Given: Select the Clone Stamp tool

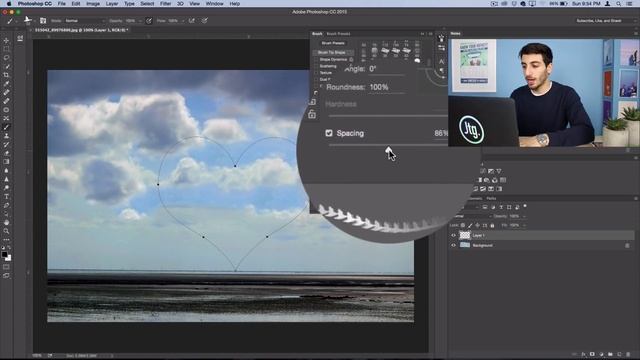Looking at the screenshot, I should tap(6, 136).
